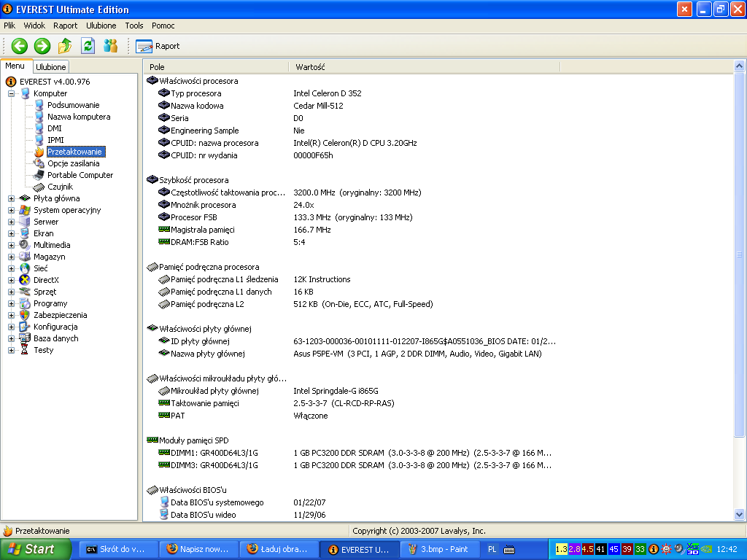Expand the DirectX tree node
Viewport: 747px width, 560px height.
pos(12,281)
